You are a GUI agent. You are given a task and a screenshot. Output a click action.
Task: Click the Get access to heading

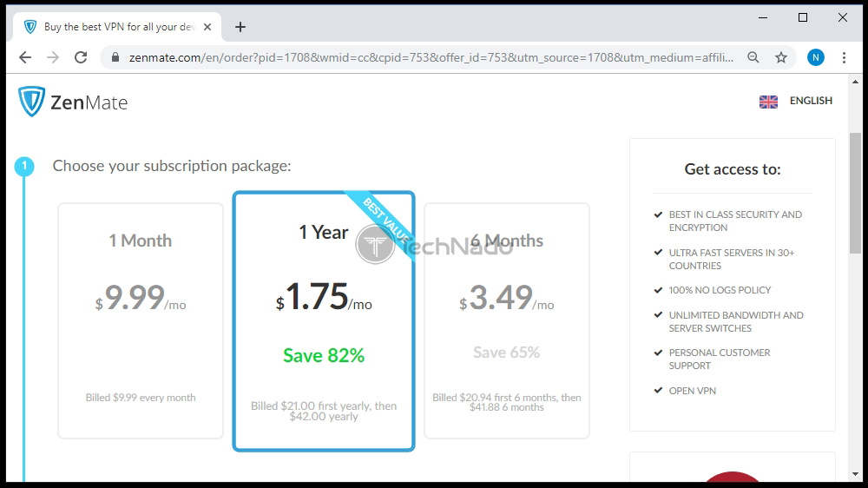[733, 169]
